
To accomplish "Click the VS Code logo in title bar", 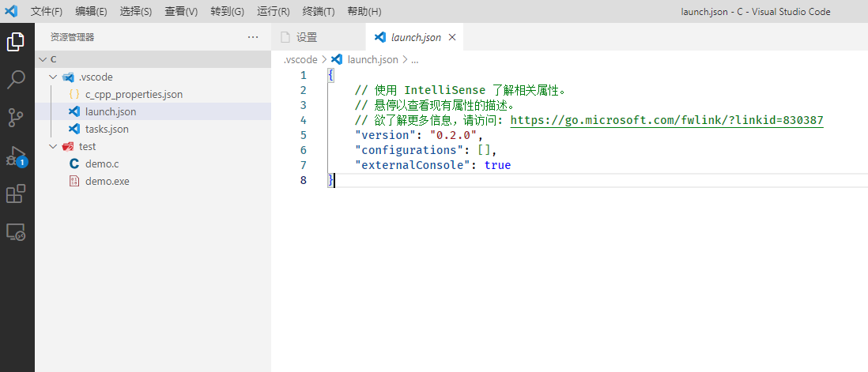I will click(x=12, y=11).
